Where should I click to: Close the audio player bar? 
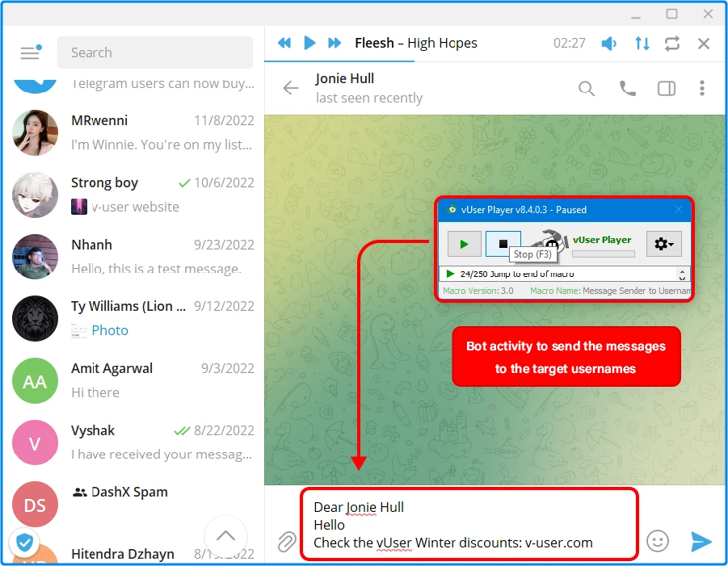click(704, 44)
